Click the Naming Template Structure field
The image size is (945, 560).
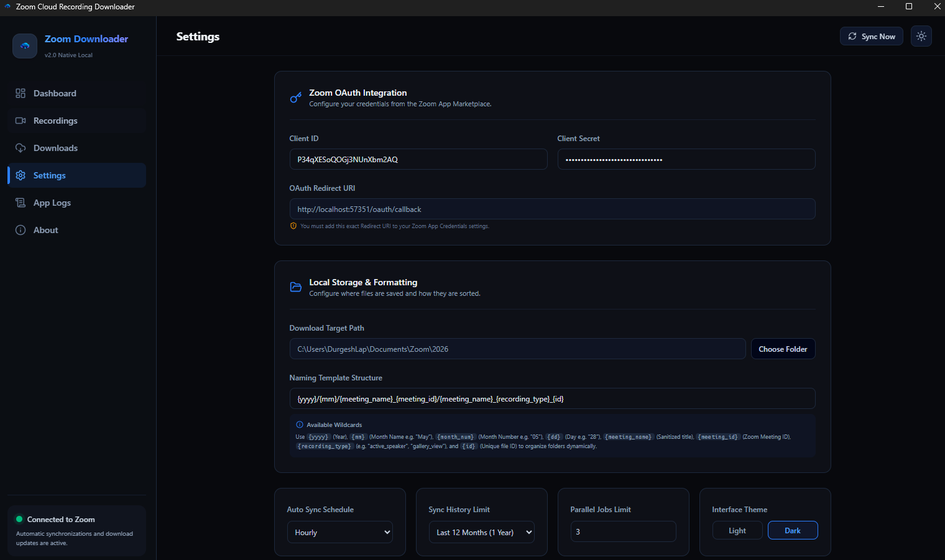552,398
